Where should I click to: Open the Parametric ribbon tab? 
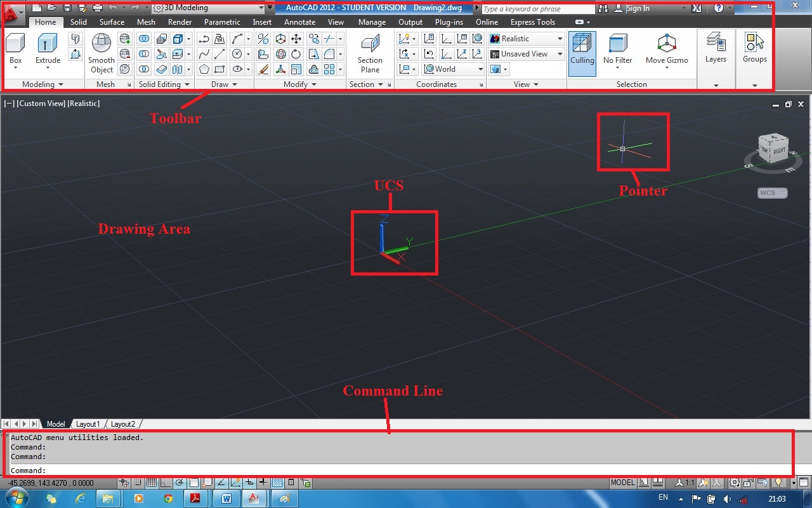[x=222, y=22]
